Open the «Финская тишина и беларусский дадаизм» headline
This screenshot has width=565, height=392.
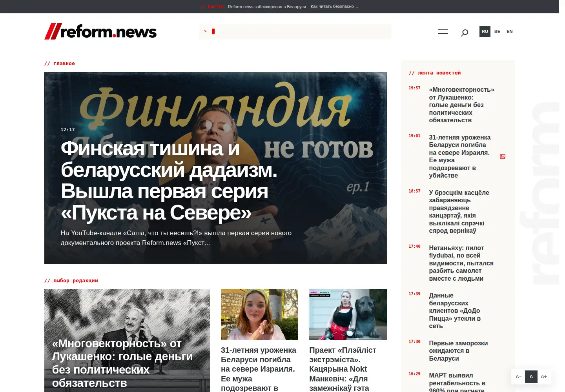click(x=169, y=180)
